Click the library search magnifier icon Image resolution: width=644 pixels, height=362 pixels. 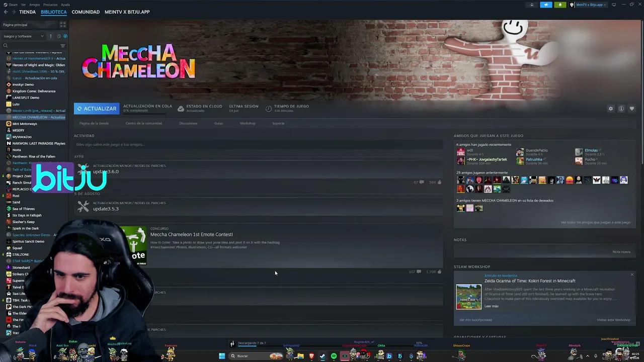pyautogui.click(x=6, y=46)
